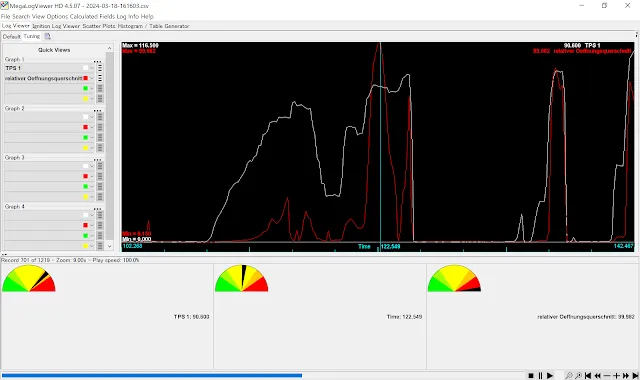Click the TPS 1 dashboard gauge

29,278
